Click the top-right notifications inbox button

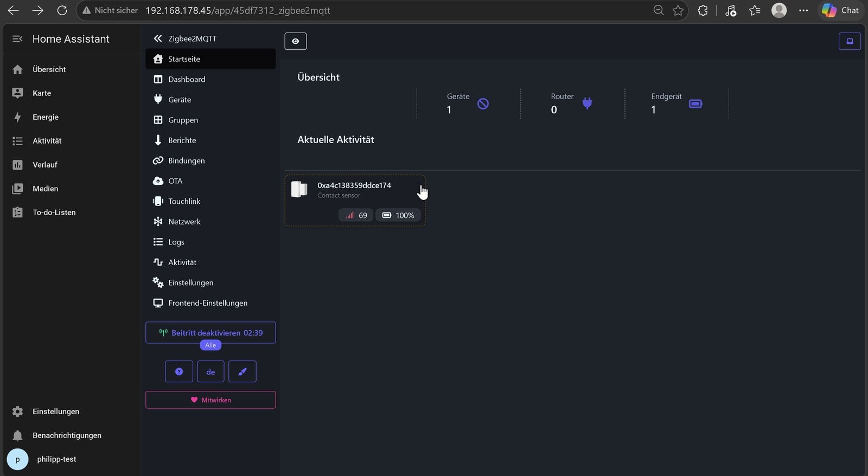coord(850,41)
